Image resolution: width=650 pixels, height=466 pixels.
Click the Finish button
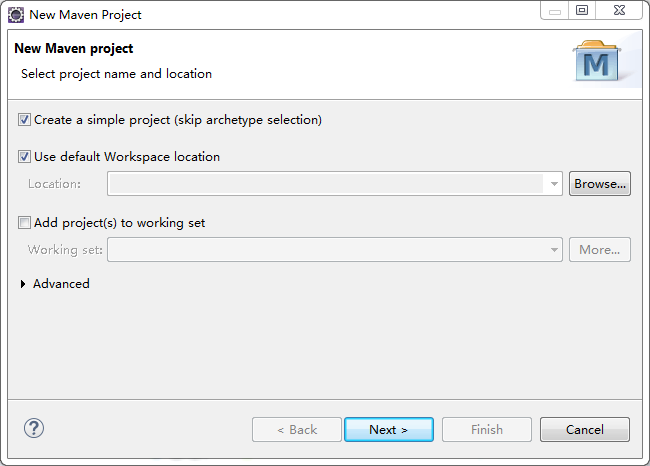[x=487, y=430]
